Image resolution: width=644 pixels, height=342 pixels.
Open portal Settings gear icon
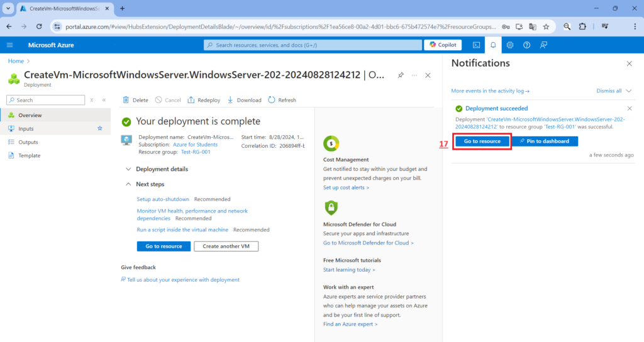point(510,45)
